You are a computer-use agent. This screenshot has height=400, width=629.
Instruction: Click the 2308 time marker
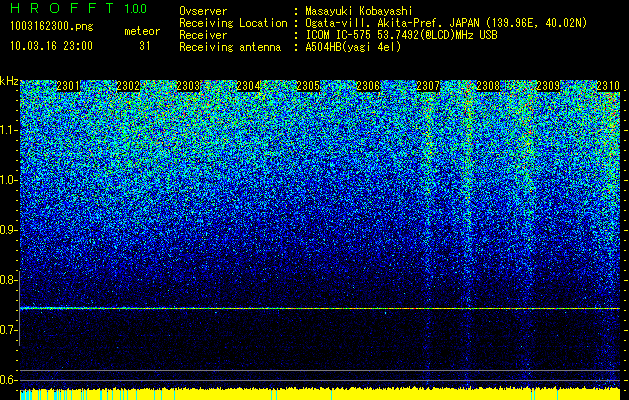click(488, 86)
